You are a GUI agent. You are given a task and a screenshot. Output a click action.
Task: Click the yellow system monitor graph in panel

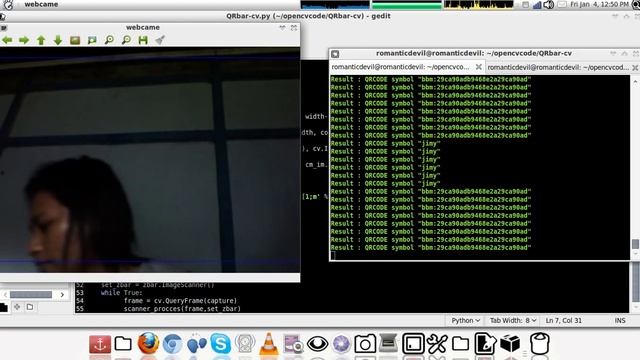478,4
